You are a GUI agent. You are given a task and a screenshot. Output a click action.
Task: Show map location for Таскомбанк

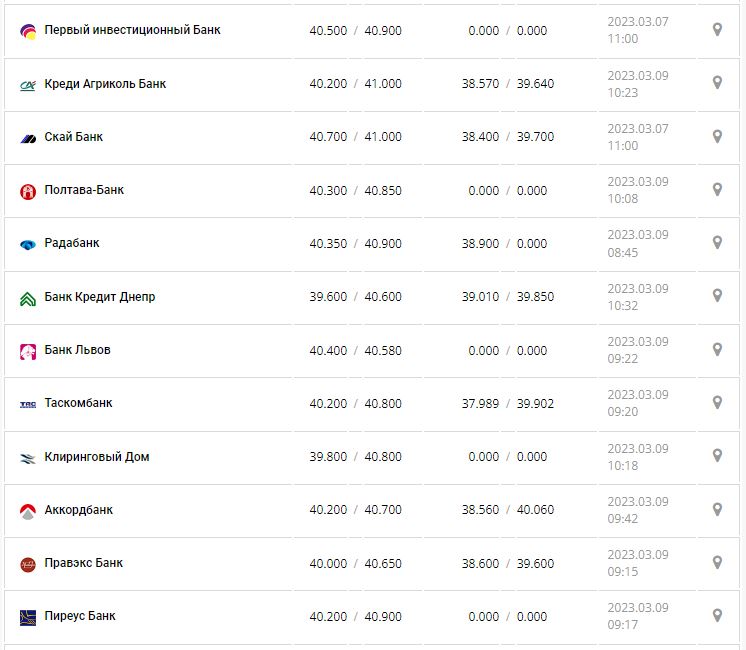tap(717, 402)
